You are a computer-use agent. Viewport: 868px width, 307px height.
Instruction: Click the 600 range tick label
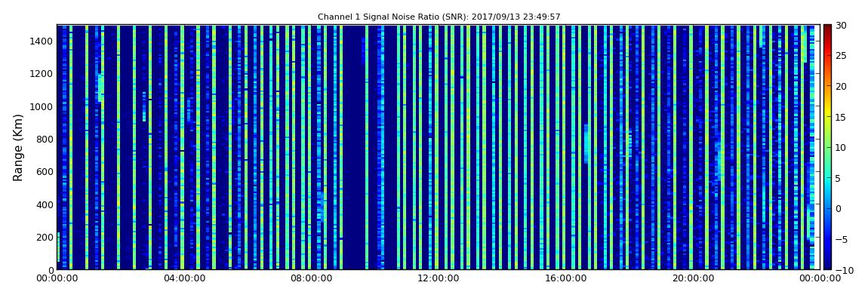45,172
